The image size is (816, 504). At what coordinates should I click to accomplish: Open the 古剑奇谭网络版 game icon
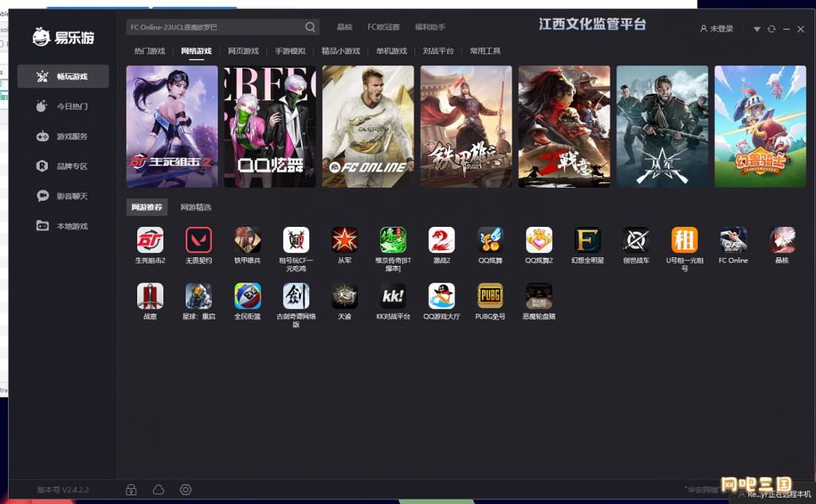point(296,296)
